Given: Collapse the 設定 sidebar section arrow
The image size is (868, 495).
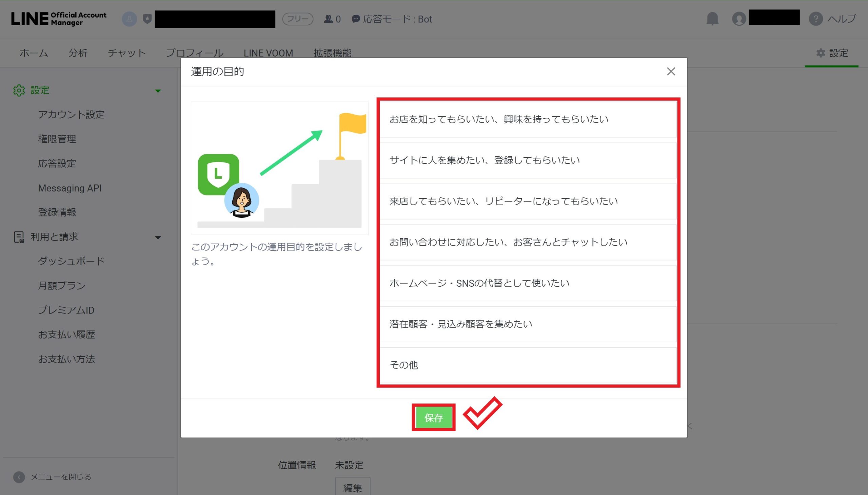Looking at the screenshot, I should [x=158, y=91].
